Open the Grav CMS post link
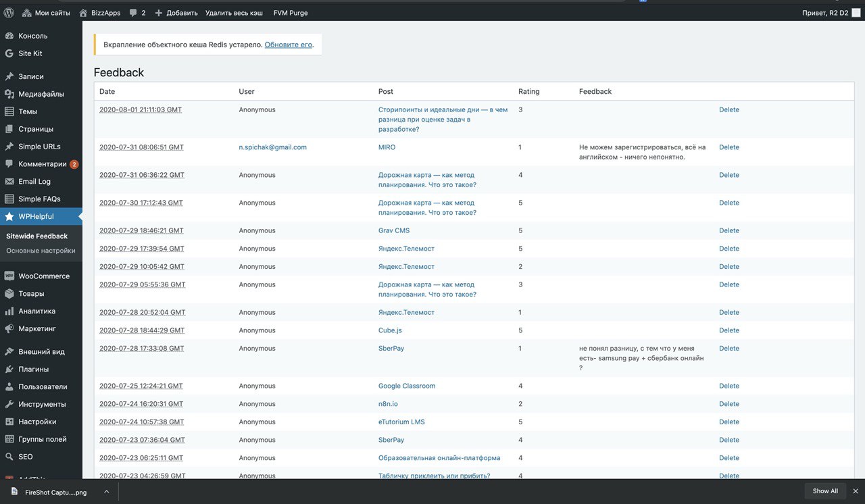 (x=393, y=230)
